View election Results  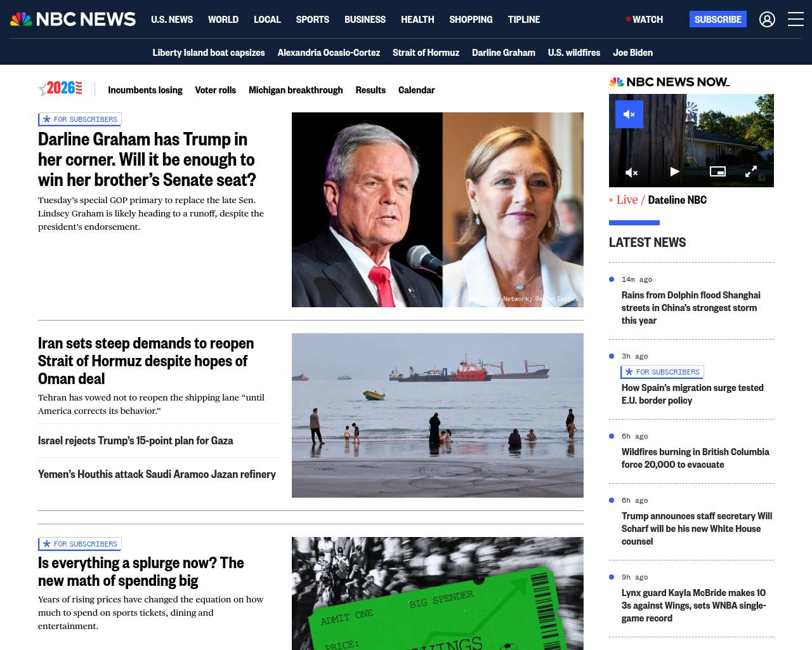click(x=370, y=90)
